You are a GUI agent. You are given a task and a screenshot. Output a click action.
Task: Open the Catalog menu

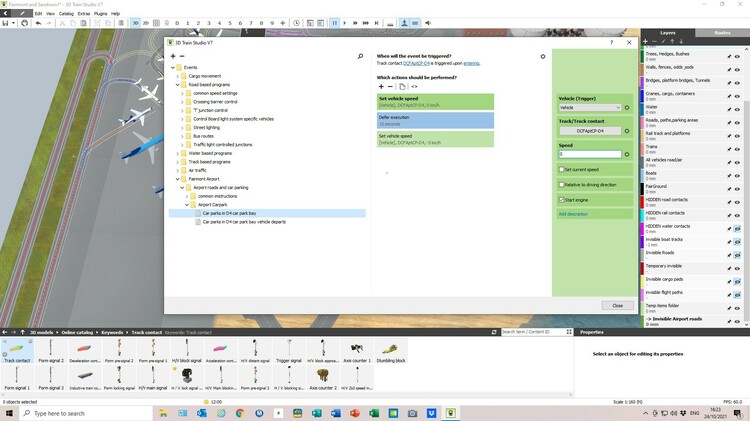click(x=65, y=13)
